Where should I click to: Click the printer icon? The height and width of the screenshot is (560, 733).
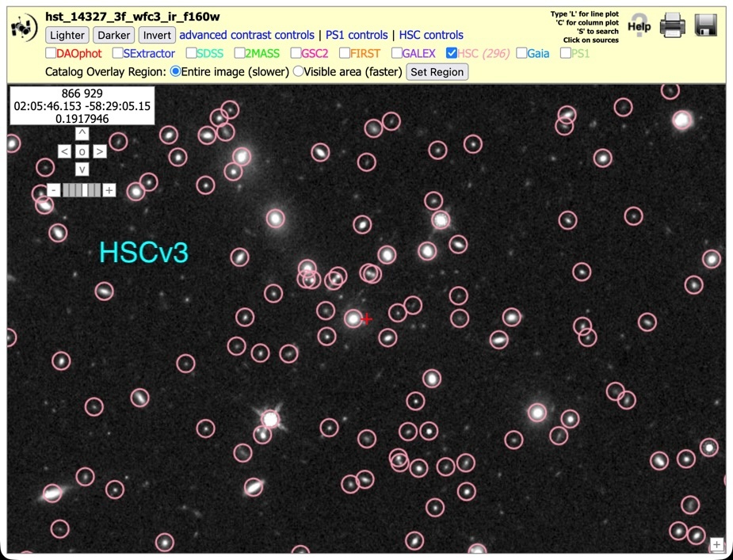tap(673, 25)
